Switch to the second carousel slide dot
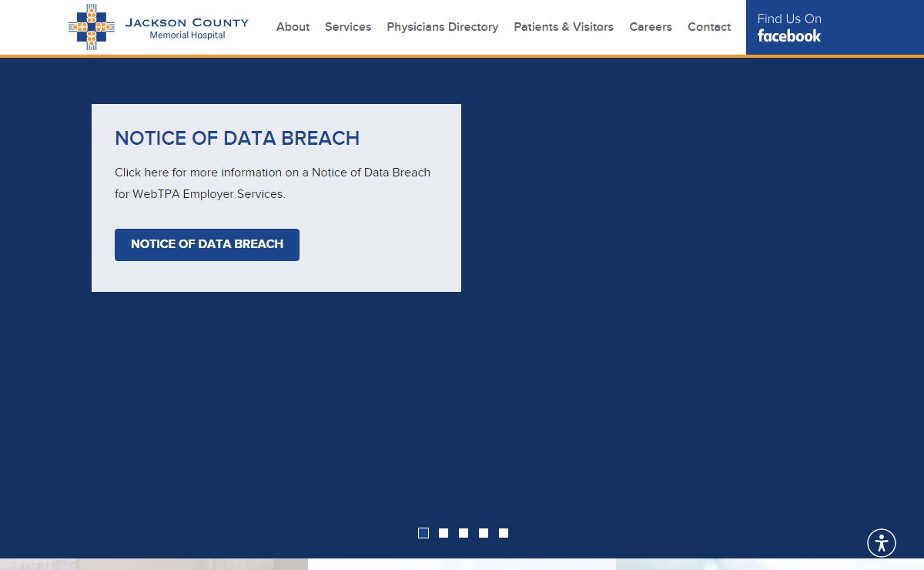Image resolution: width=924 pixels, height=570 pixels. point(444,533)
